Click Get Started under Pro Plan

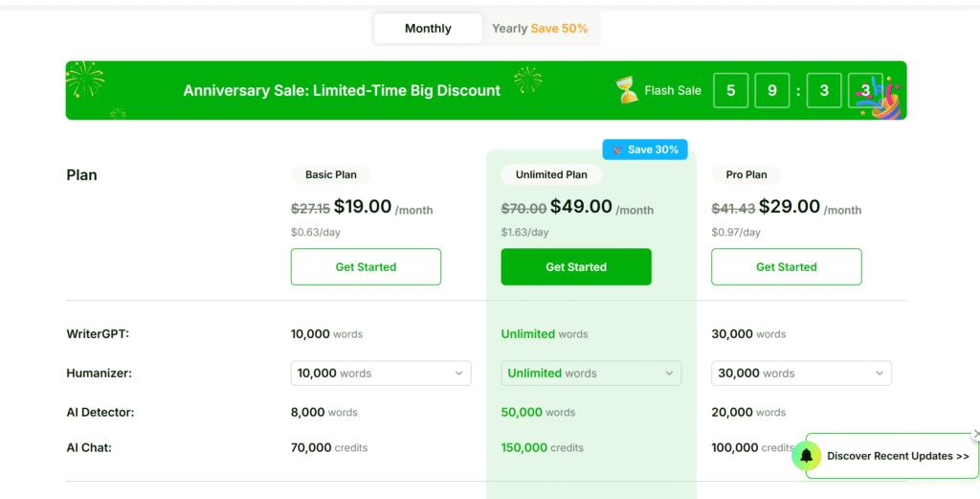click(786, 267)
